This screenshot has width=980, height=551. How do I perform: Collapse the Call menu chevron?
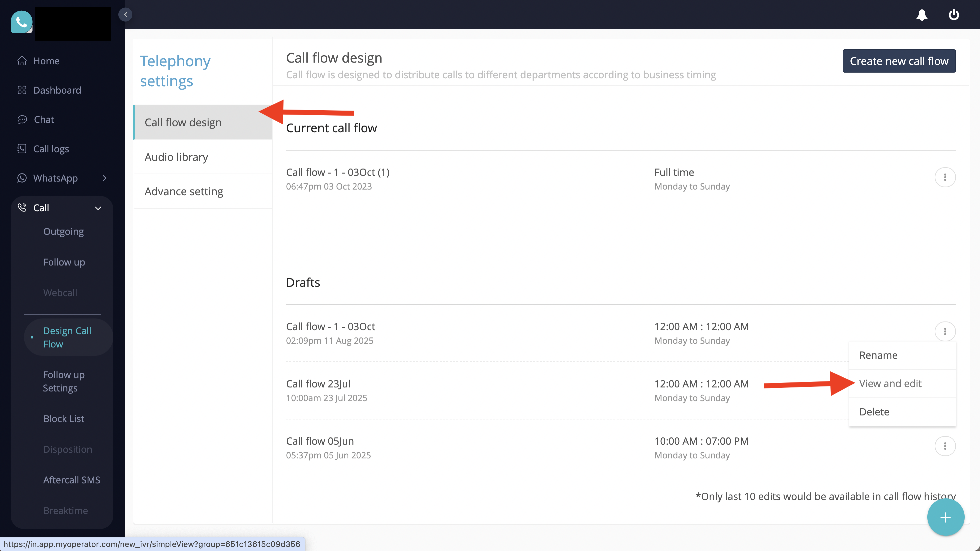point(98,208)
